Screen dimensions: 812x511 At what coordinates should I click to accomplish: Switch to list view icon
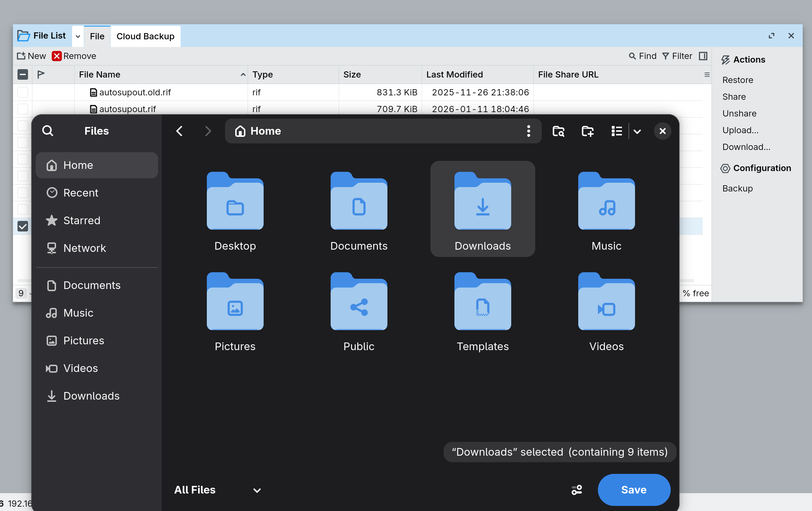pyautogui.click(x=616, y=131)
